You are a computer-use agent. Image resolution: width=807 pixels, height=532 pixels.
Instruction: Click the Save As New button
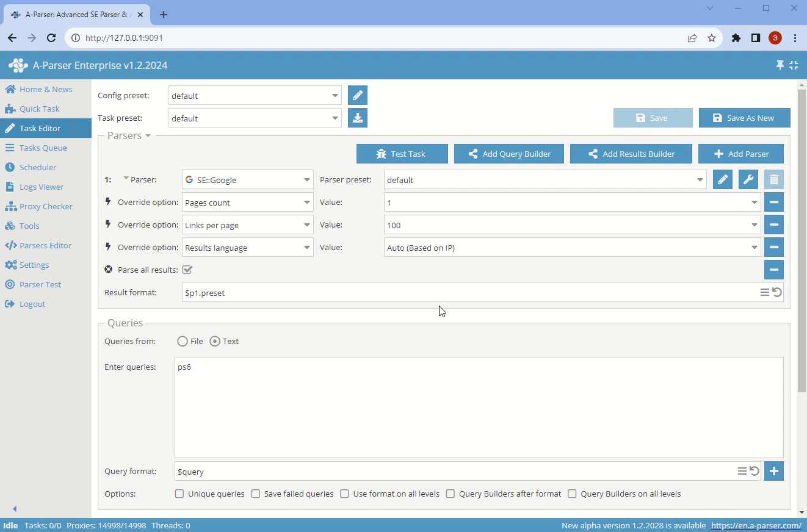click(744, 117)
